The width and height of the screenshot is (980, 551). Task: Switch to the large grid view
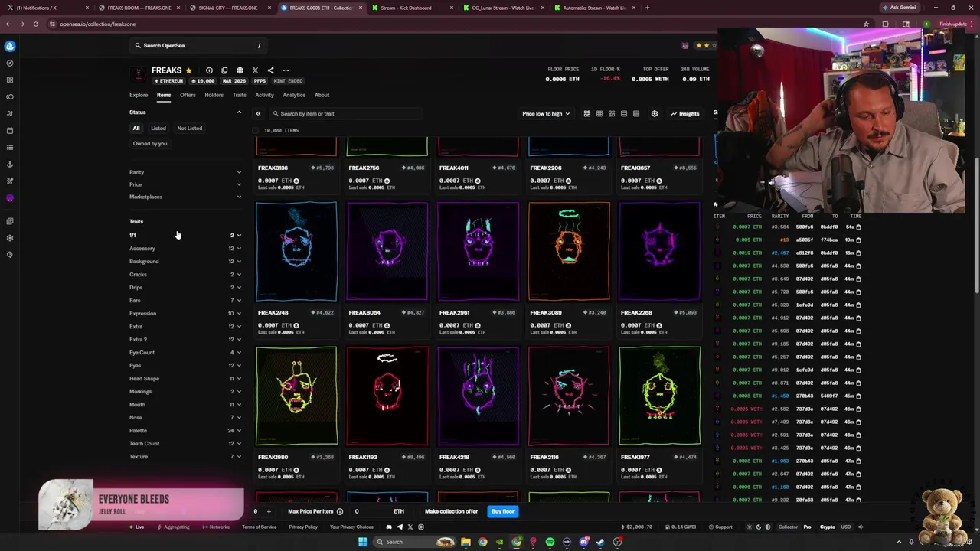[x=587, y=113]
